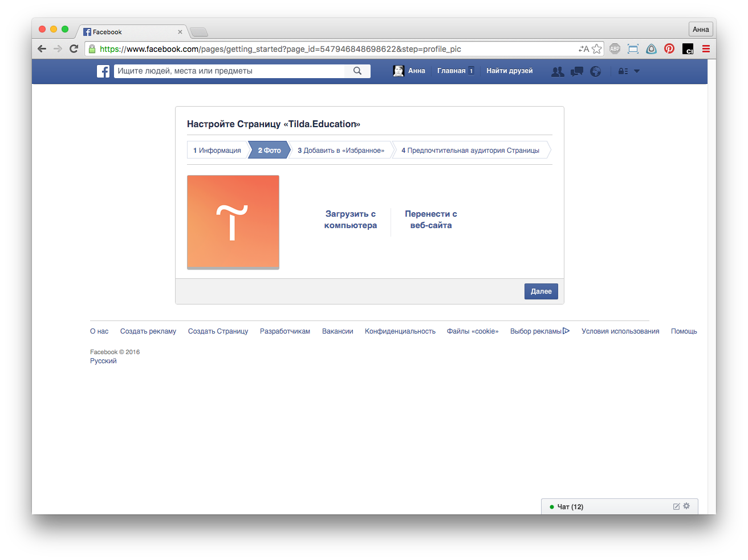
Task: Click the Tilda profile picture thumbnail
Action: click(x=233, y=222)
